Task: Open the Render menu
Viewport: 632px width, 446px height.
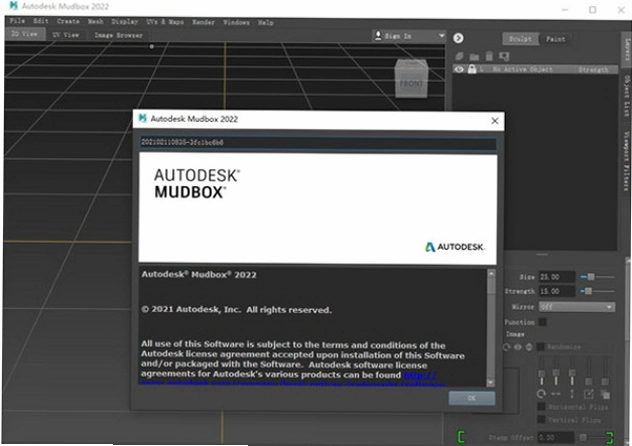Action: (204, 22)
